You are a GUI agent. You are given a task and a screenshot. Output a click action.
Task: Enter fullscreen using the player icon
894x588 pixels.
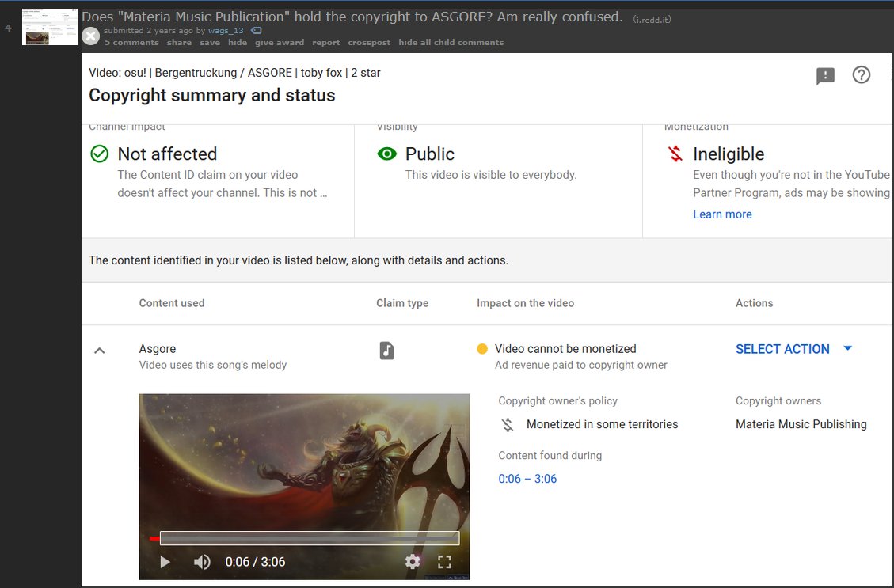tap(445, 562)
